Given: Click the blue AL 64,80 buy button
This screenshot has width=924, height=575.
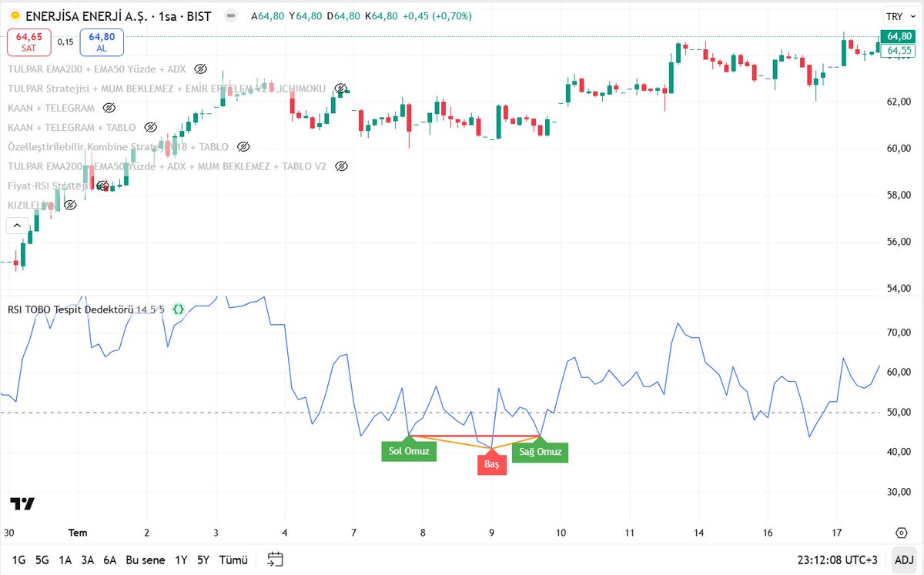Looking at the screenshot, I should (x=102, y=42).
